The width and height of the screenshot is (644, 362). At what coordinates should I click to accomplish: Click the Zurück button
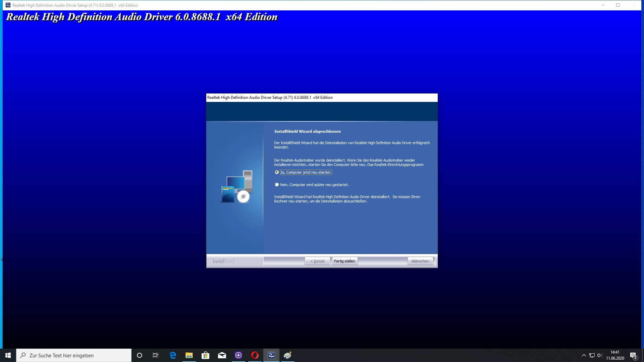317,261
